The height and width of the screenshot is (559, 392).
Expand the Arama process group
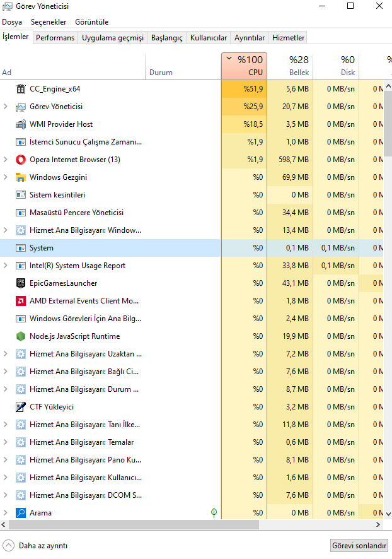tap(5, 513)
